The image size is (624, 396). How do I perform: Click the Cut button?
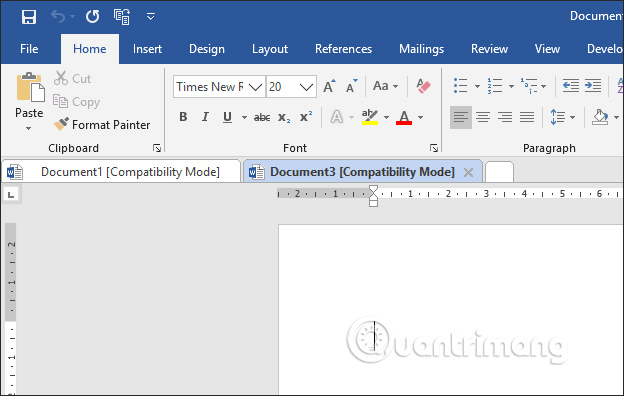[73, 78]
